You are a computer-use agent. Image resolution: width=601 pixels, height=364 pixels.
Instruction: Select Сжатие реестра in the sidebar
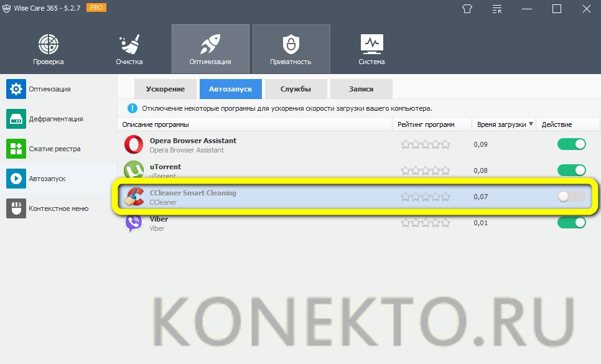pyautogui.click(x=54, y=149)
